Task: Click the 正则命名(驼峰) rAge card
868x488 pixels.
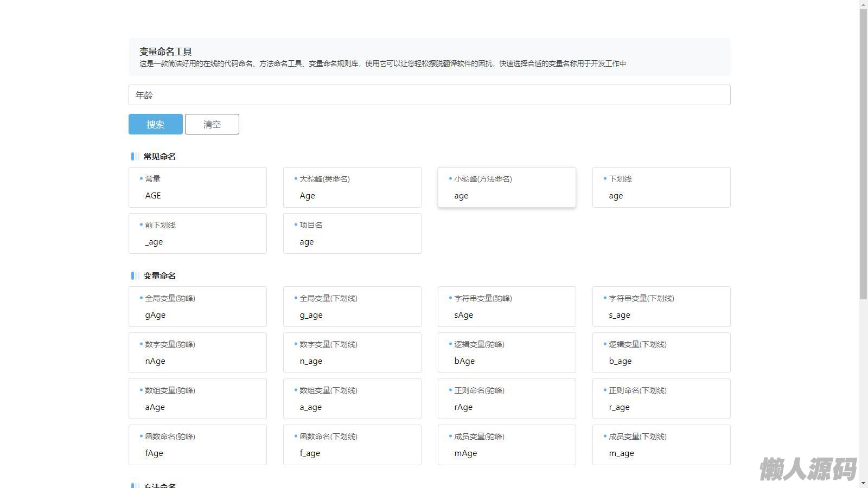Action: point(507,399)
